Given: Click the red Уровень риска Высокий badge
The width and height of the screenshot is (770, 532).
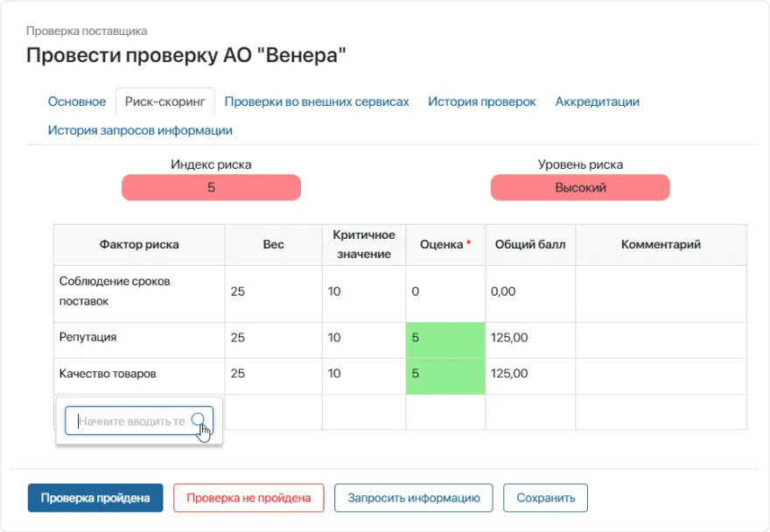Looking at the screenshot, I should point(580,187).
